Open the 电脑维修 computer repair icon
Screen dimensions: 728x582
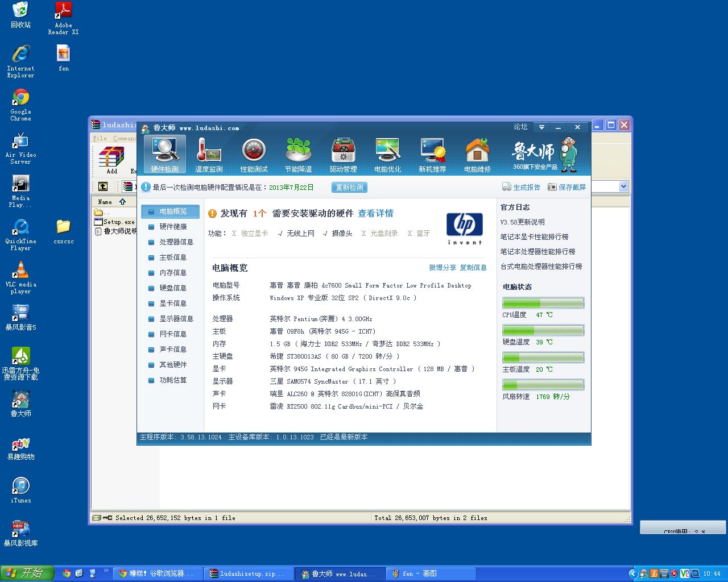pyautogui.click(x=477, y=154)
